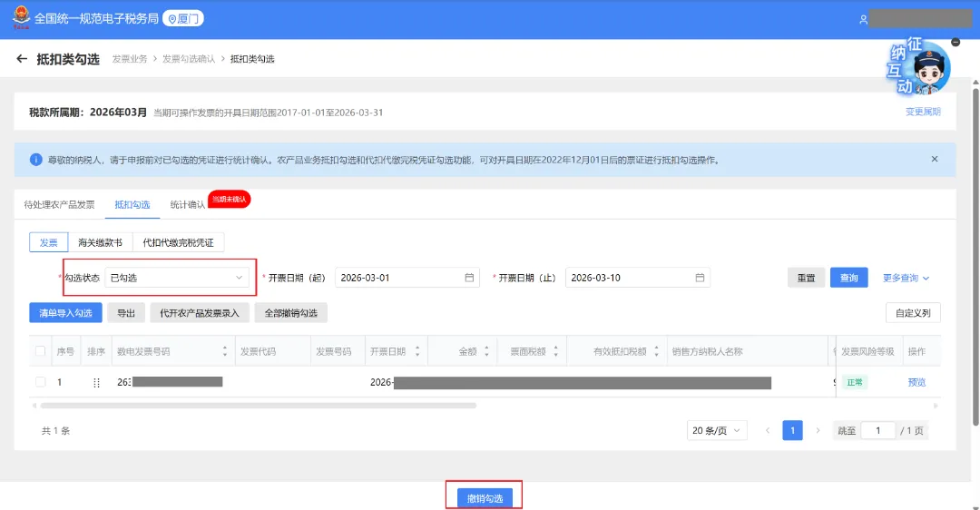
Task: Click 发票代码 column header
Action: (258, 351)
